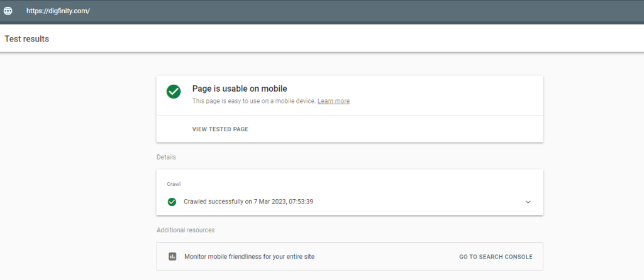The image size is (644, 280).
Task: Click the Details section label
Action: tap(166, 157)
